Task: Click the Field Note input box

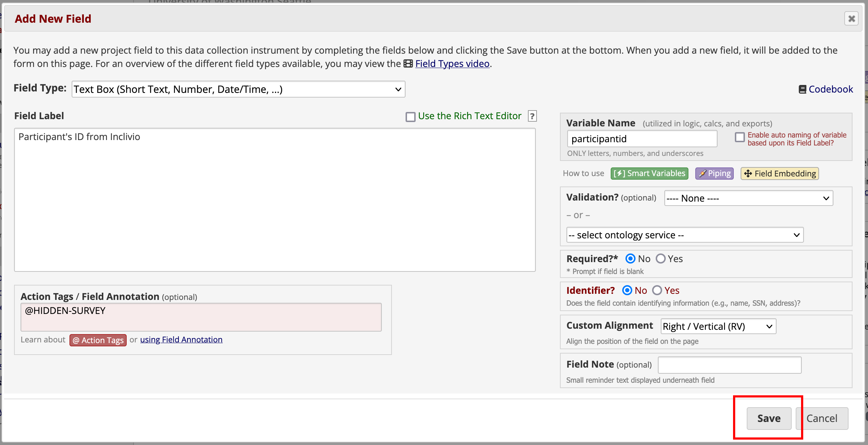Action: click(x=729, y=365)
